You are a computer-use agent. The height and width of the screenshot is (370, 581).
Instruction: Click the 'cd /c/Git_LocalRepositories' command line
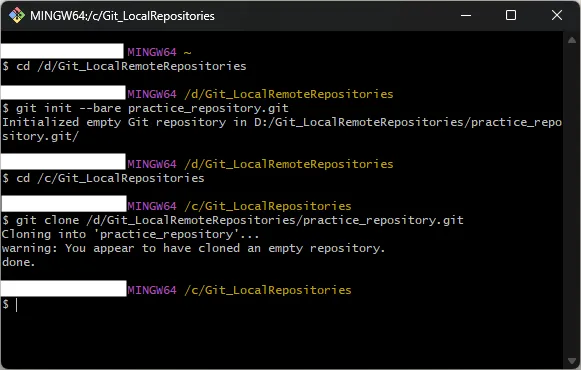[x=103, y=179]
